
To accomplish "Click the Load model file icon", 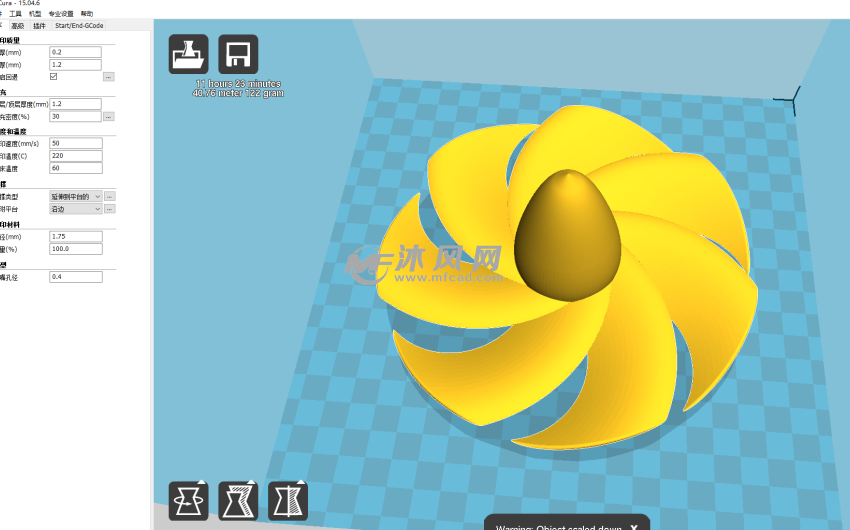I will click(187, 54).
